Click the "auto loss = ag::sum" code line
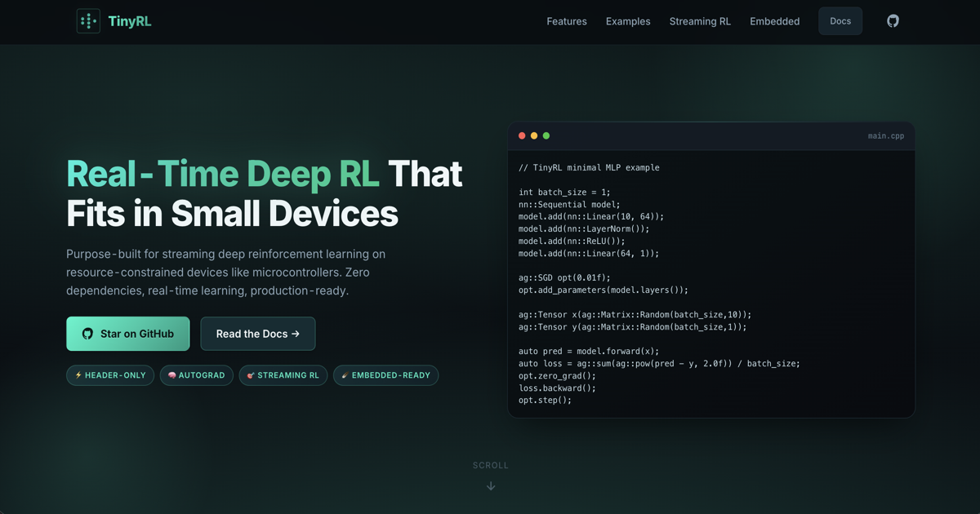This screenshot has width=980, height=514. coord(659,363)
